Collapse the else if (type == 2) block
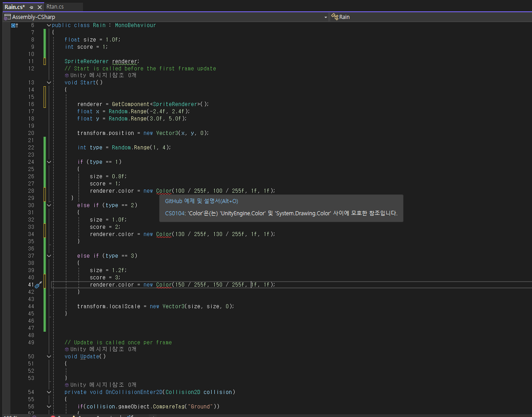 pos(49,205)
